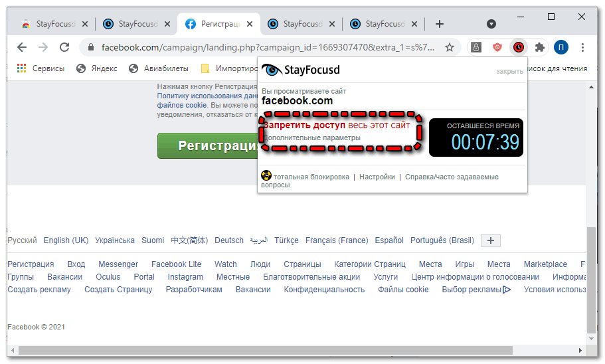The height and width of the screenshot is (364, 605).
Task: Click the red shield extension icon
Action: [497, 47]
